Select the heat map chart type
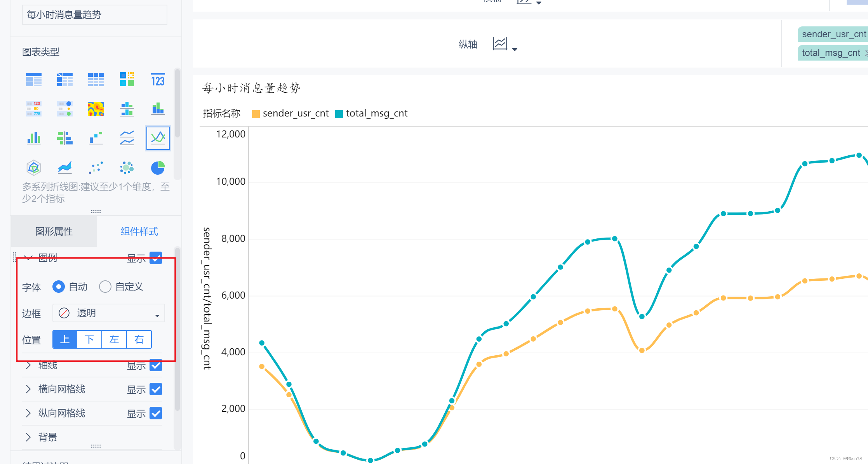 [x=96, y=109]
